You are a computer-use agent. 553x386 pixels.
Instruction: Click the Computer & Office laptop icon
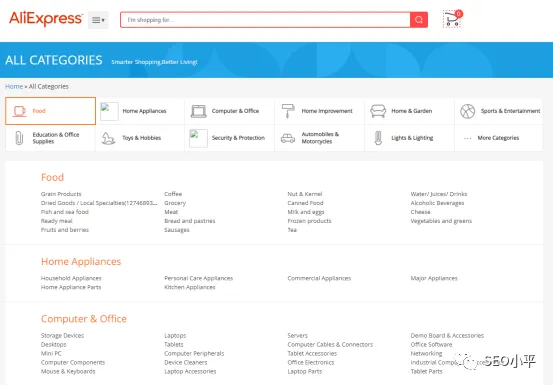point(199,111)
